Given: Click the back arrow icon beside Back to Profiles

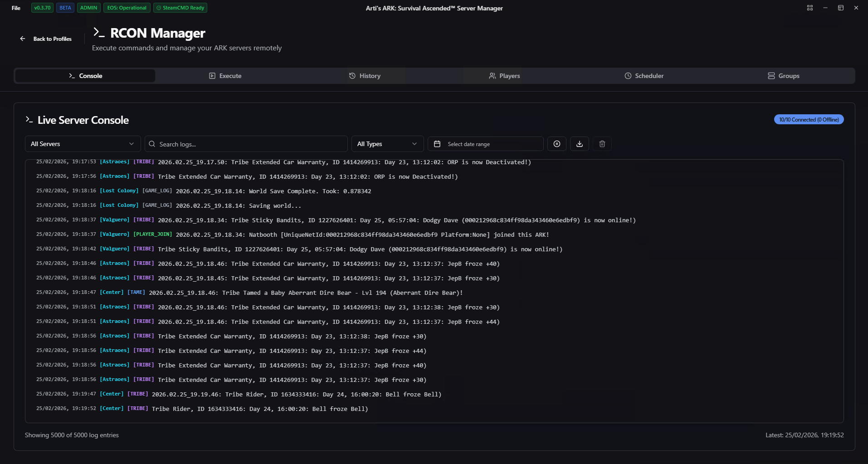Looking at the screenshot, I should (23, 39).
